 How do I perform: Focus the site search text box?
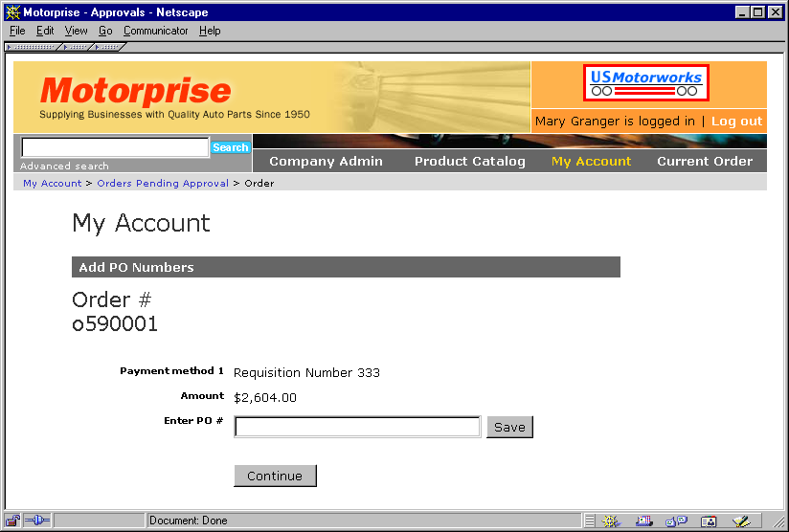tap(115, 147)
